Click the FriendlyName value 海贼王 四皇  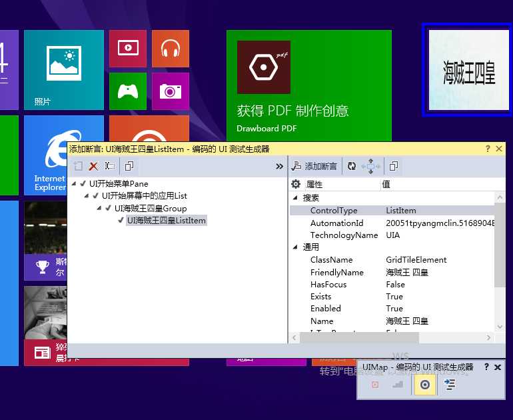(x=407, y=272)
